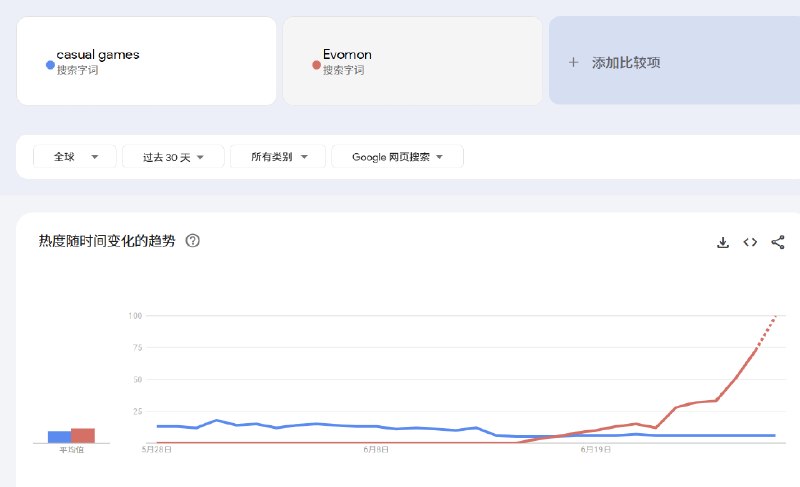Image resolution: width=800 pixels, height=487 pixels.
Task: Edit the casual games search term card
Action: 146,61
